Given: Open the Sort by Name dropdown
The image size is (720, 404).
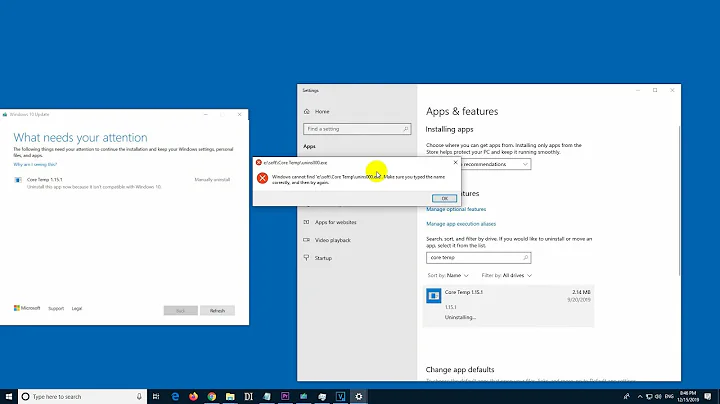Looking at the screenshot, I should [448, 275].
